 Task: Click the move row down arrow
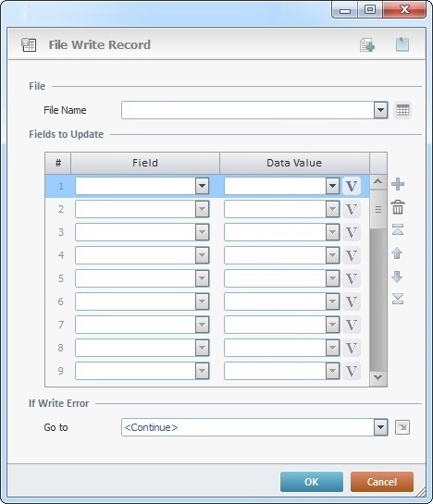point(397,277)
